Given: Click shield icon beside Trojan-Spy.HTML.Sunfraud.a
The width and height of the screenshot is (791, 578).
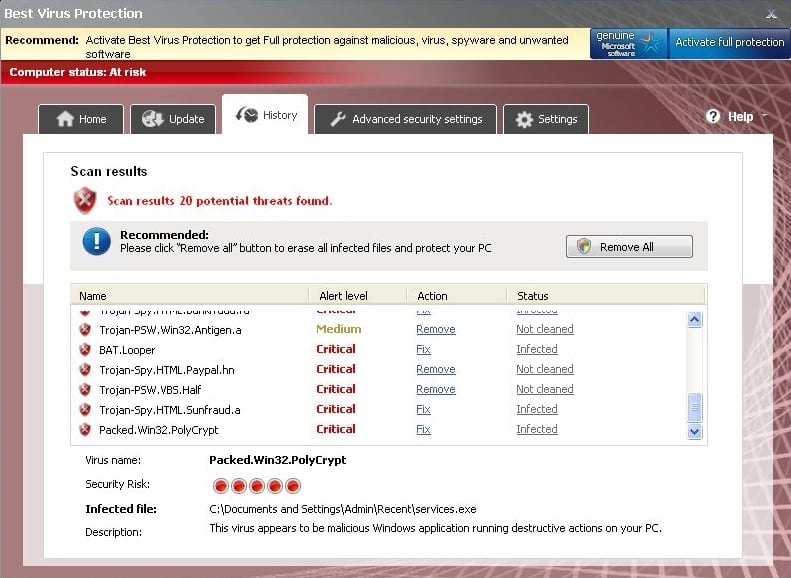Looking at the screenshot, I should coord(85,410).
